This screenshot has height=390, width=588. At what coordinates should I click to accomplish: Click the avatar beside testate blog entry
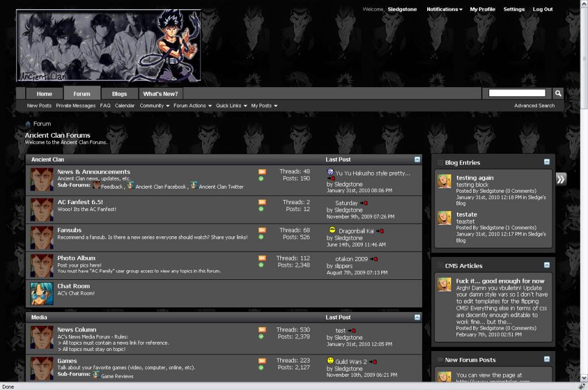pyautogui.click(x=444, y=218)
